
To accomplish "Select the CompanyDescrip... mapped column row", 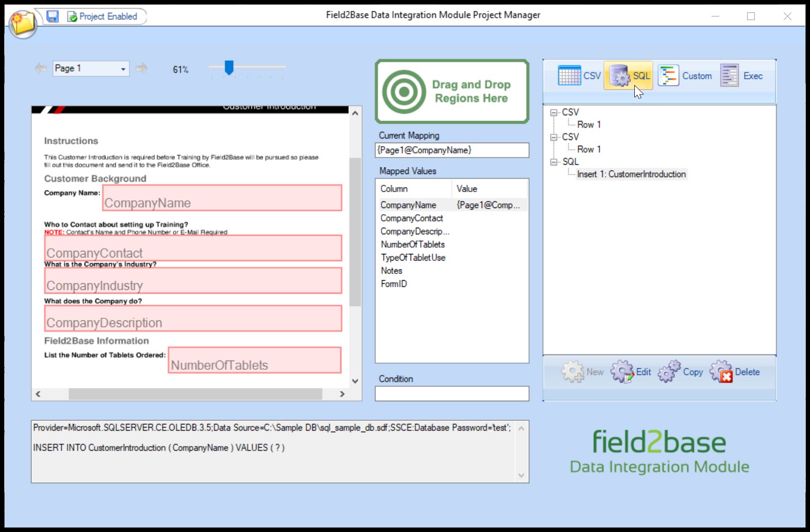I will [x=452, y=231].
